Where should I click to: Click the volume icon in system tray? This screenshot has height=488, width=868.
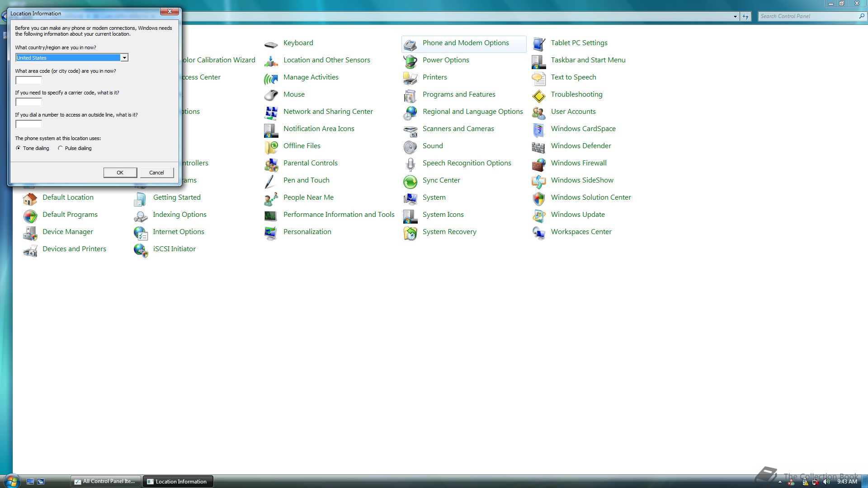[x=827, y=482]
